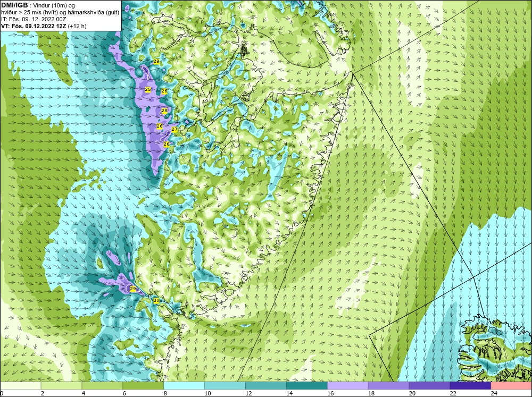Select the yellow gust label 27
This screenshot has height=397, width=532.
(174, 130)
